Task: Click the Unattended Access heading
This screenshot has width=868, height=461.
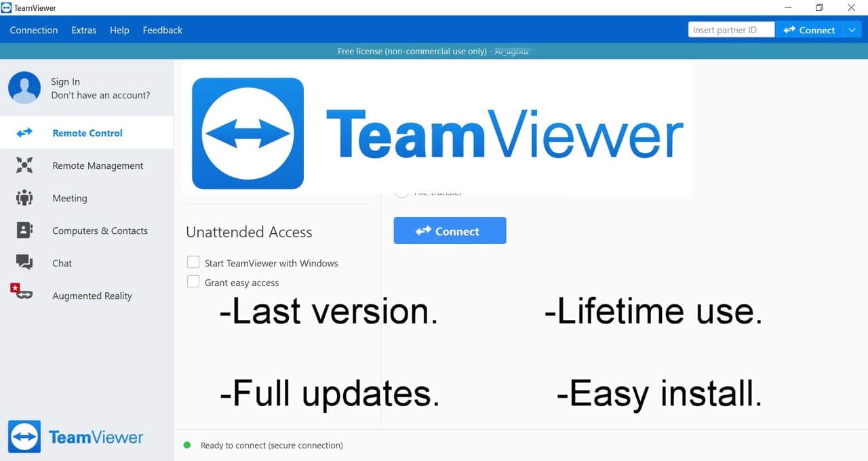Action: (x=249, y=232)
